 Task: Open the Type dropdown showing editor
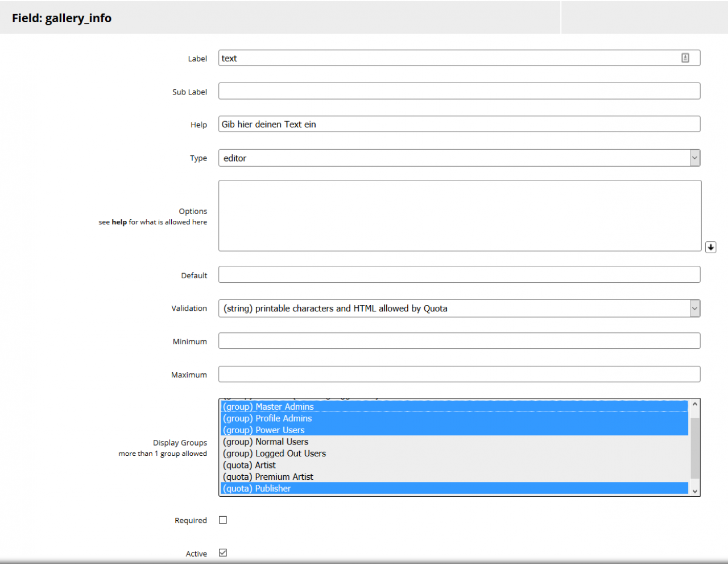pos(459,158)
